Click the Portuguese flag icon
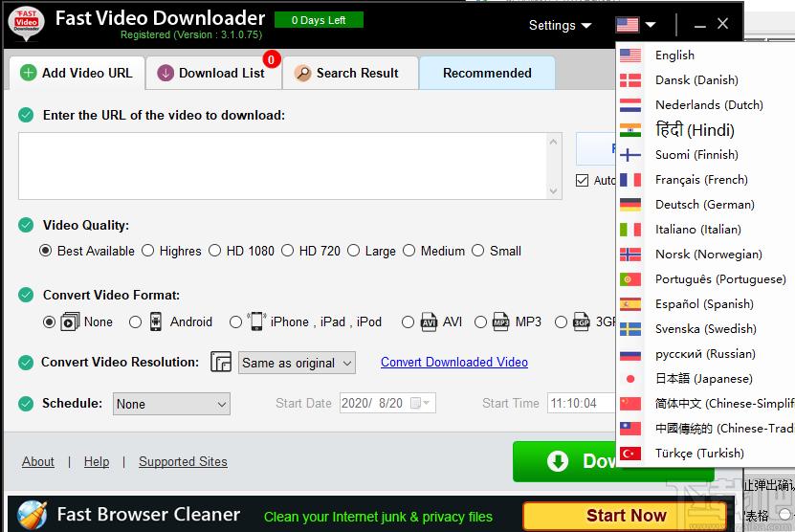795x532 pixels. pyautogui.click(x=630, y=279)
